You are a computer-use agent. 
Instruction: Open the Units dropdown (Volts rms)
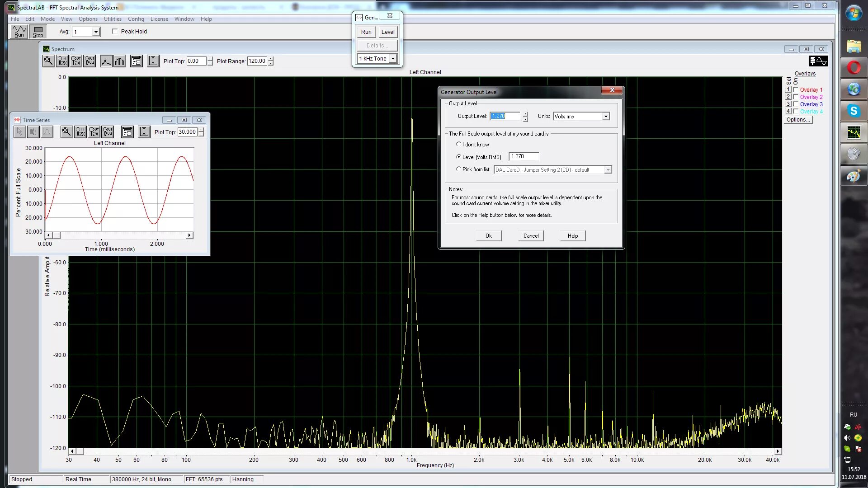[605, 117]
